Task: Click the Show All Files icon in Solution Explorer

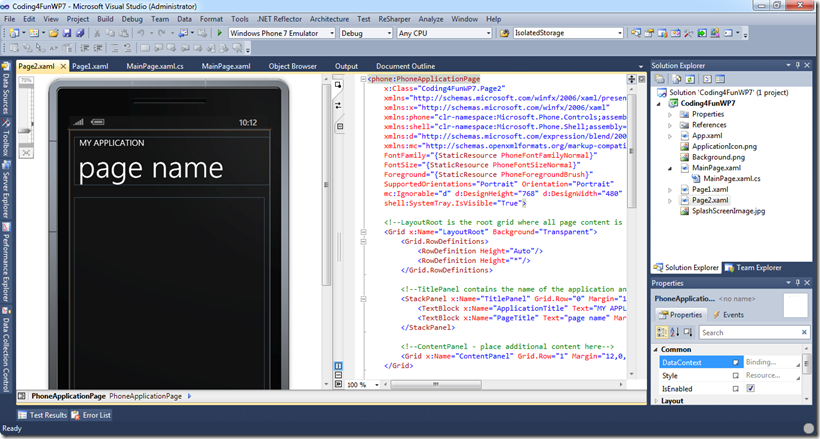Action: (677, 79)
